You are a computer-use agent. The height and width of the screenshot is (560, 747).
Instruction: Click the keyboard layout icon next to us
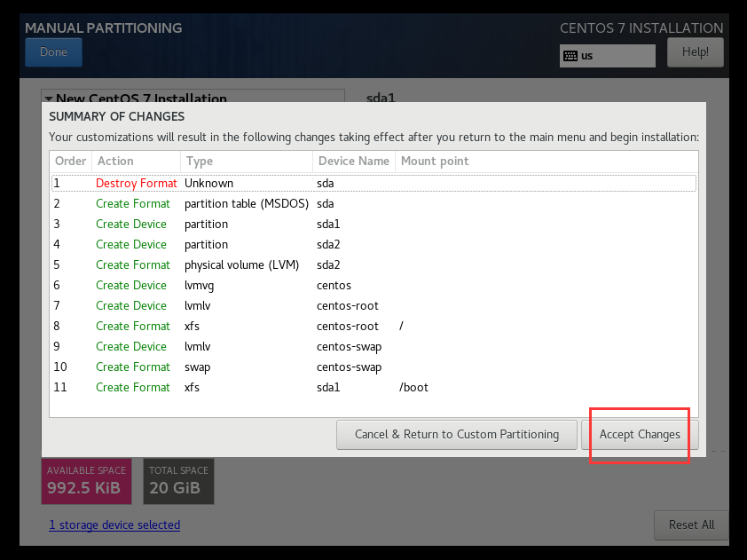[570, 56]
